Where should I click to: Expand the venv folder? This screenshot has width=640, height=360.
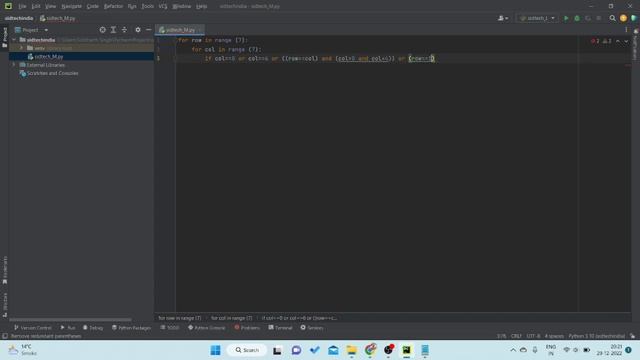(21, 48)
